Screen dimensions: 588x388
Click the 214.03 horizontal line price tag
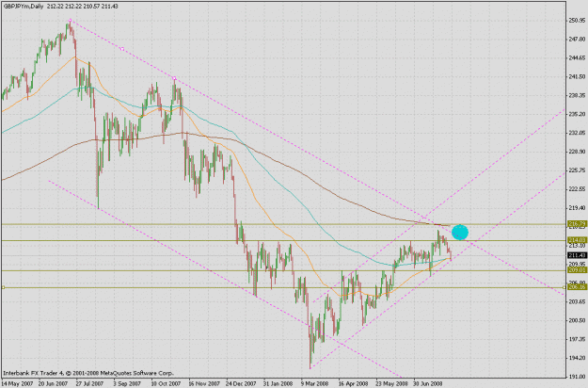coord(577,240)
